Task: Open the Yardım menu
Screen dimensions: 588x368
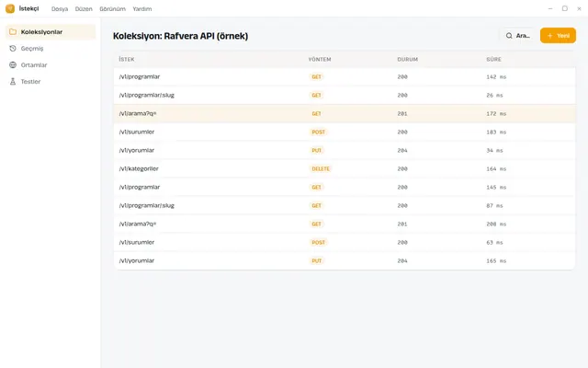Action: click(142, 8)
